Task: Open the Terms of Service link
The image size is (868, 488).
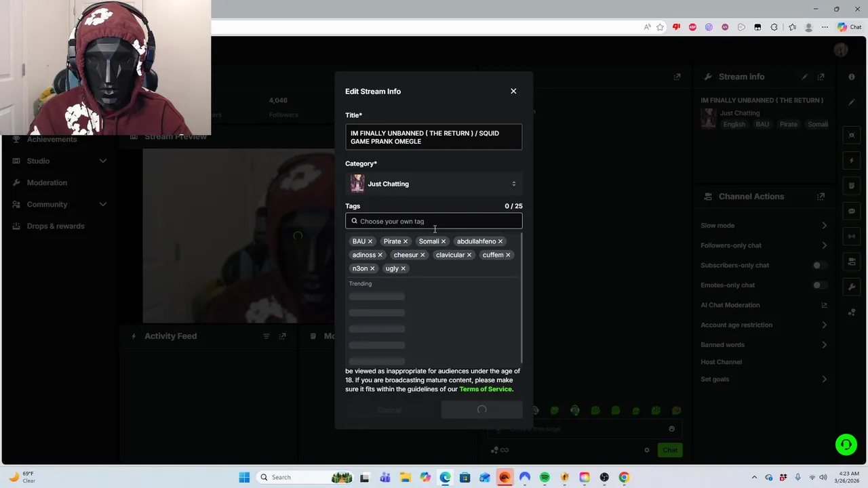Action: (x=486, y=389)
